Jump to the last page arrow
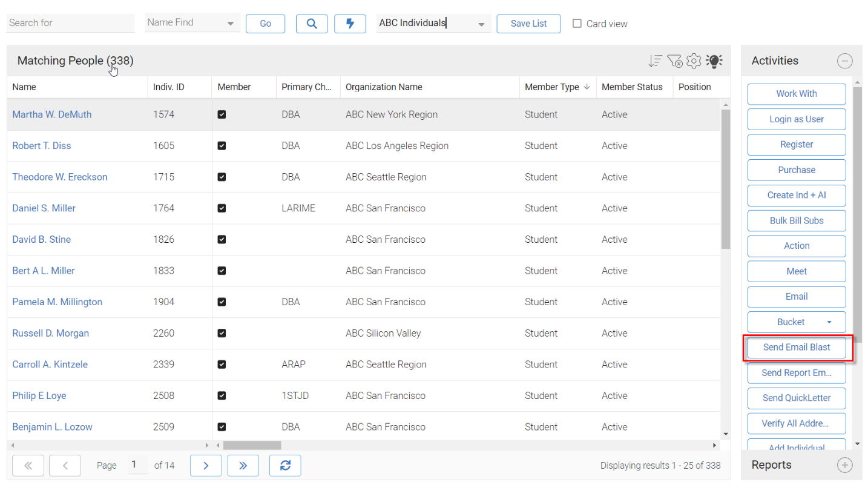 (243, 466)
